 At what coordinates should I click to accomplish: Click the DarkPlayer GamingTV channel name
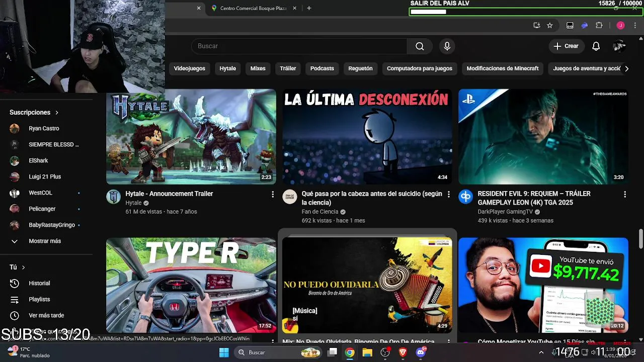tap(505, 212)
